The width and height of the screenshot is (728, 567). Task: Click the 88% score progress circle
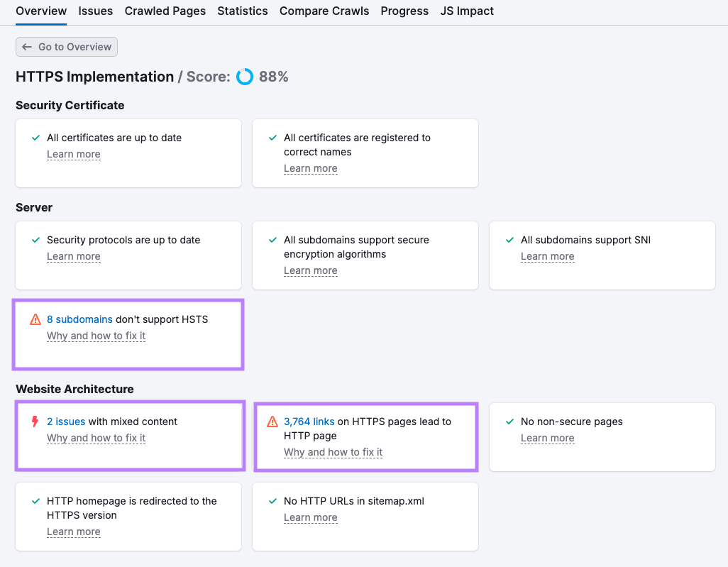(244, 77)
